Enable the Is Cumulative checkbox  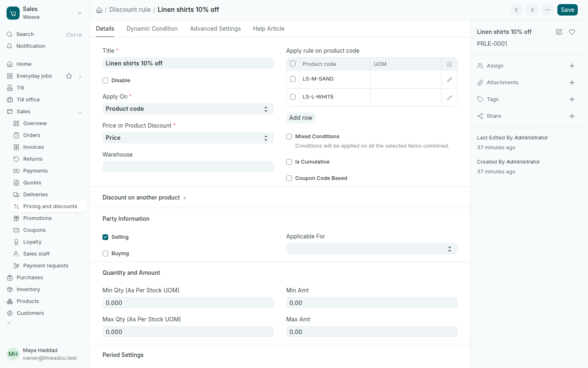[x=289, y=162]
